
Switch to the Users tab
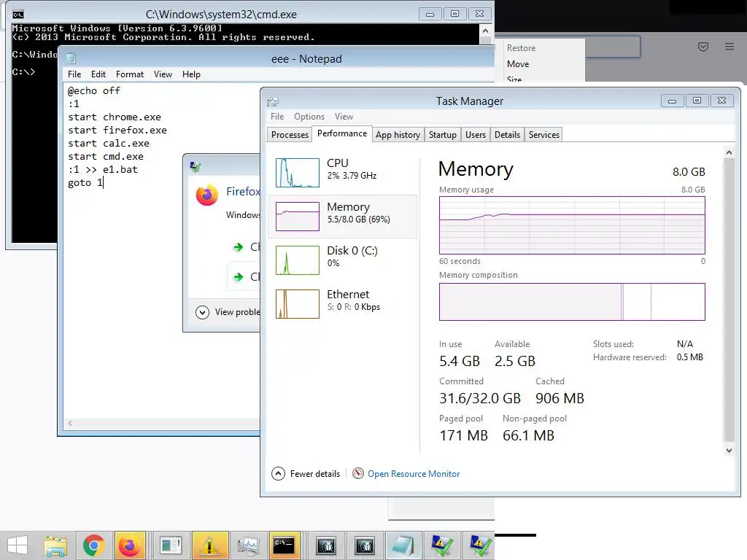click(476, 135)
